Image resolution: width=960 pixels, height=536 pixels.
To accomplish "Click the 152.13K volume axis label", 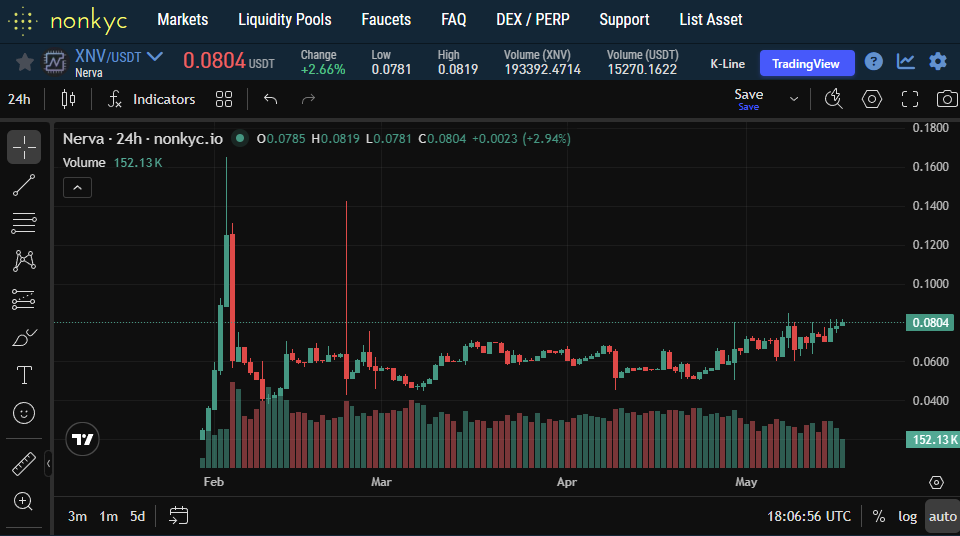I will 932,439.
